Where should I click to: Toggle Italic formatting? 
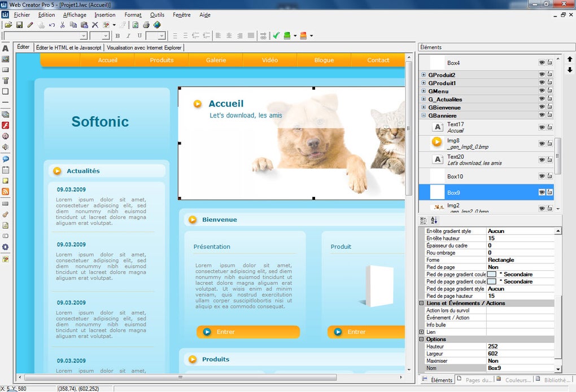point(128,36)
